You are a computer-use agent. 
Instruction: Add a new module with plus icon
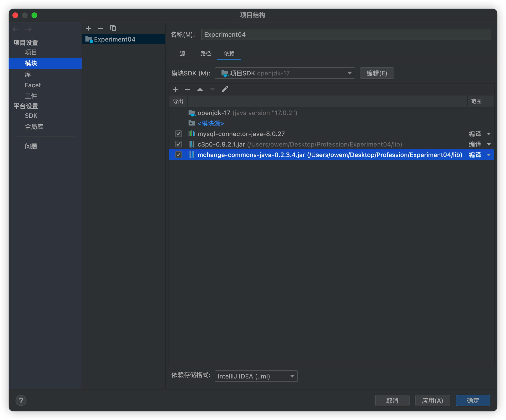(x=88, y=28)
